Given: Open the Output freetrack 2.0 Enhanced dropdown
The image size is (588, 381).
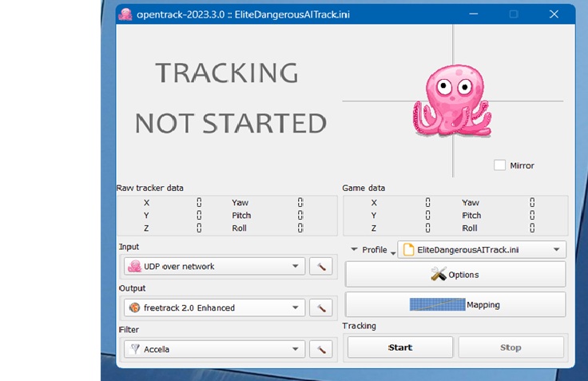Looking at the screenshot, I should pos(214,308).
